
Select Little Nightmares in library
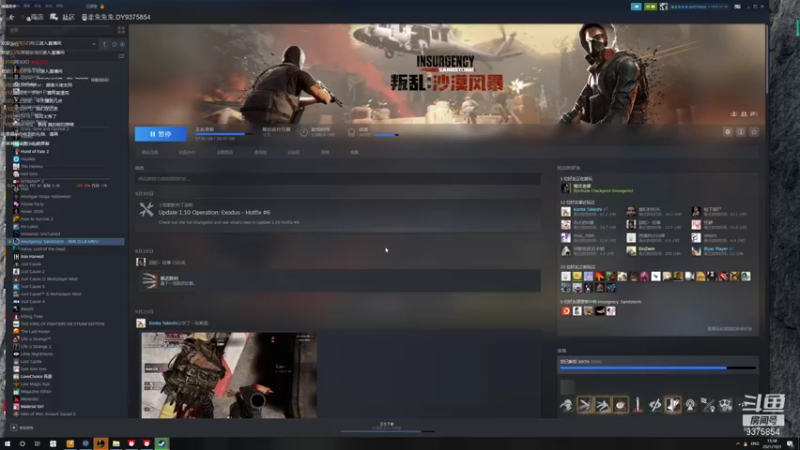tap(37, 354)
